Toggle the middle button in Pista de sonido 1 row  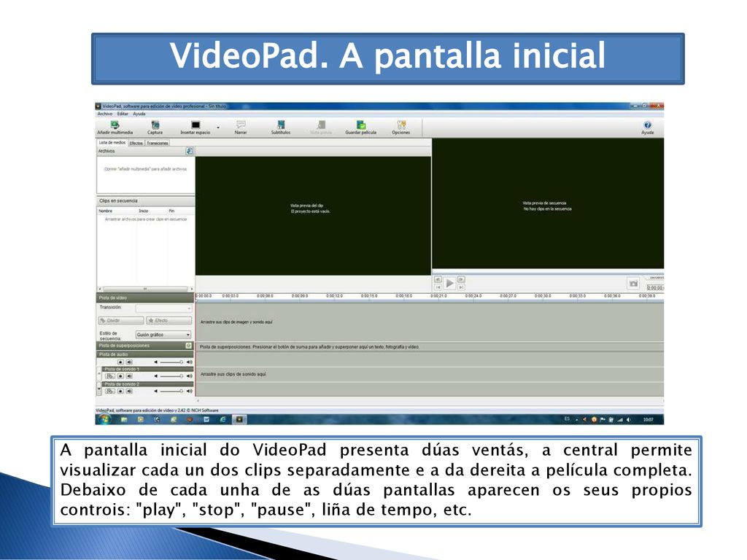(120, 376)
